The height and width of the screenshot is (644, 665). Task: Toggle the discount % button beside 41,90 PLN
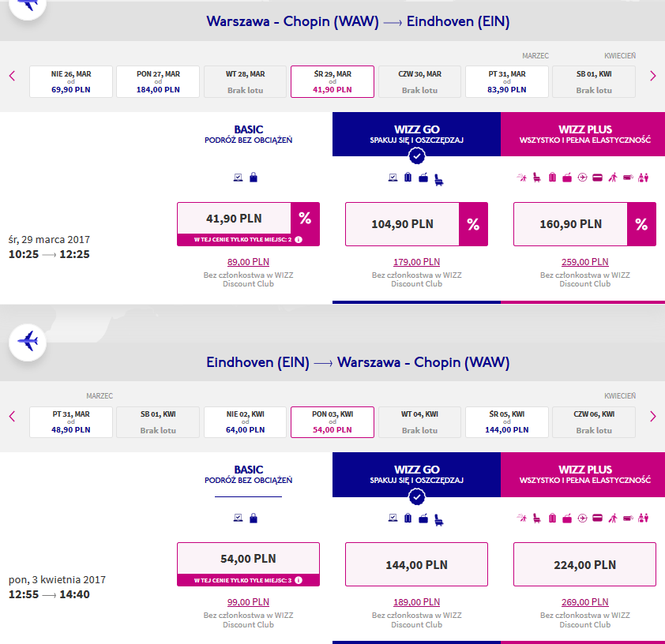coord(305,218)
